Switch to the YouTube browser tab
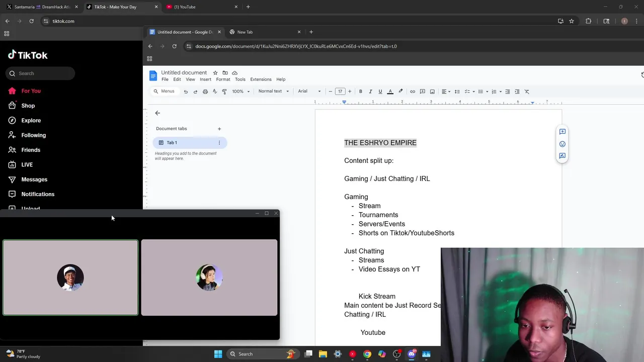Screen dimensions: 644x362 pyautogui.click(x=201, y=7)
